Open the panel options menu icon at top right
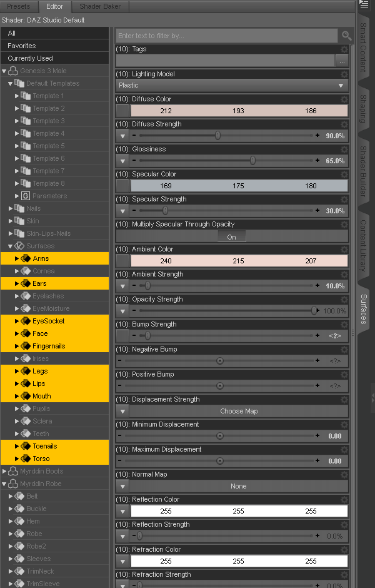This screenshot has height=588, width=375. (364, 4)
